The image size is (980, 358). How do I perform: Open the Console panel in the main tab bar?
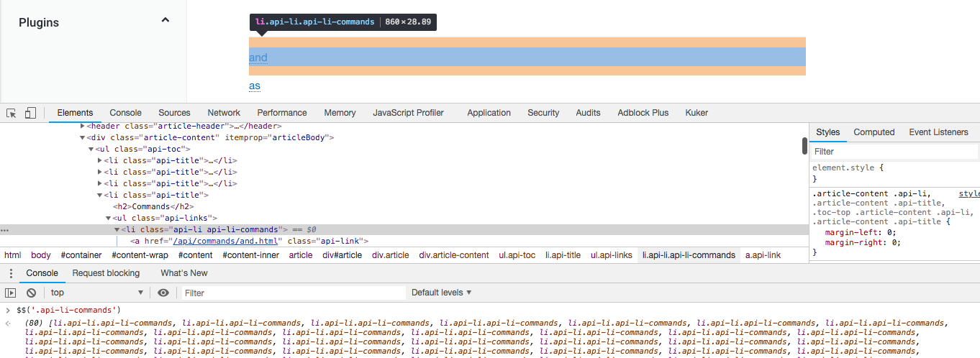[126, 113]
